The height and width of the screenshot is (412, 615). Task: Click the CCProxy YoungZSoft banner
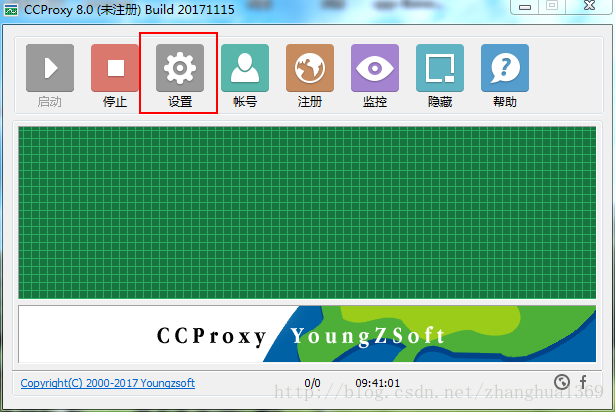point(307,334)
